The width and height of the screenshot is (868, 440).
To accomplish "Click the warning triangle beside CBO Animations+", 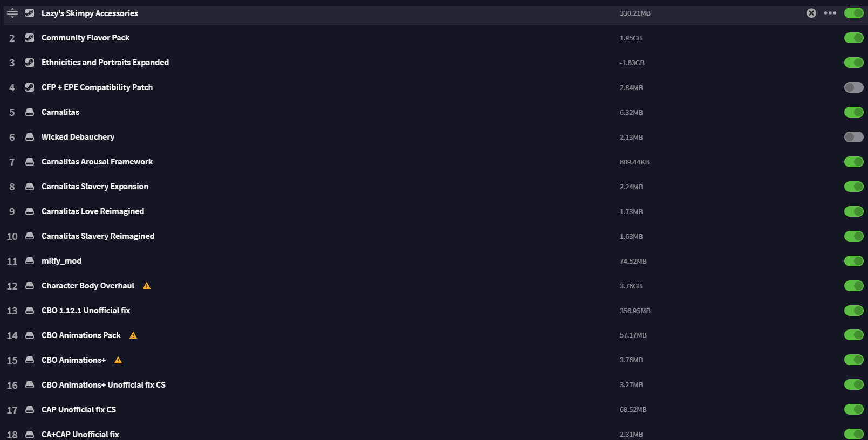I will pos(118,360).
